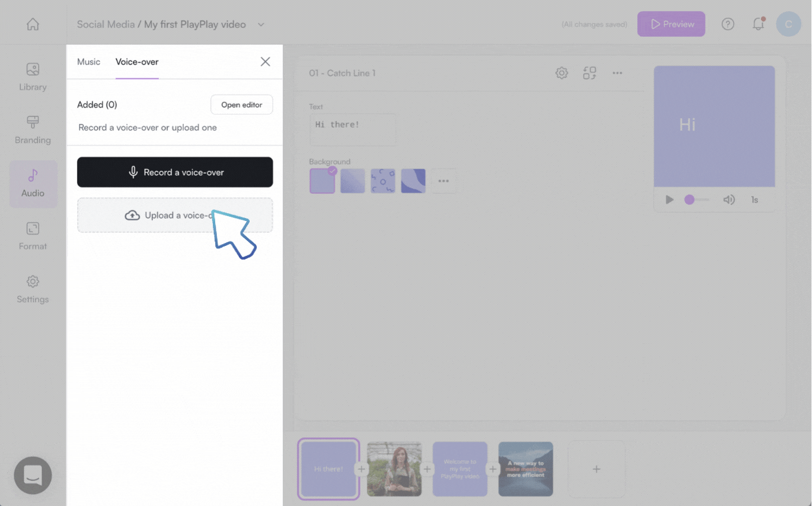The width and height of the screenshot is (812, 506).
Task: Click the change layout icon beside gear
Action: (x=589, y=73)
